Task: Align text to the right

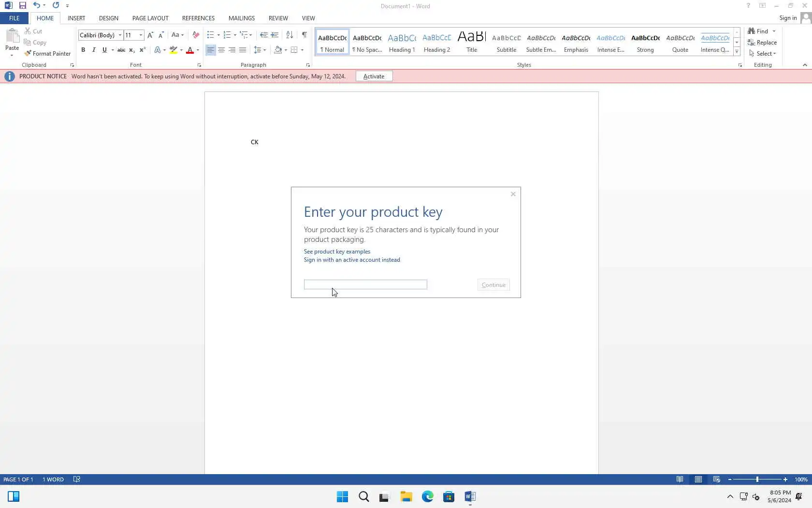Action: [x=232, y=50]
